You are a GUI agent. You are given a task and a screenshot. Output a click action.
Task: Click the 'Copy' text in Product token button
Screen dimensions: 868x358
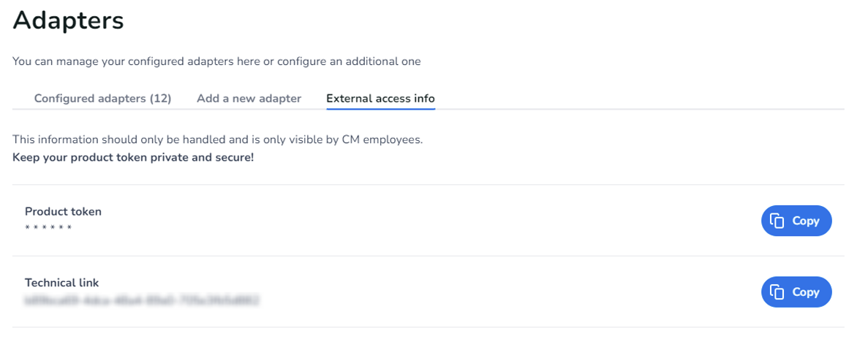coord(806,221)
